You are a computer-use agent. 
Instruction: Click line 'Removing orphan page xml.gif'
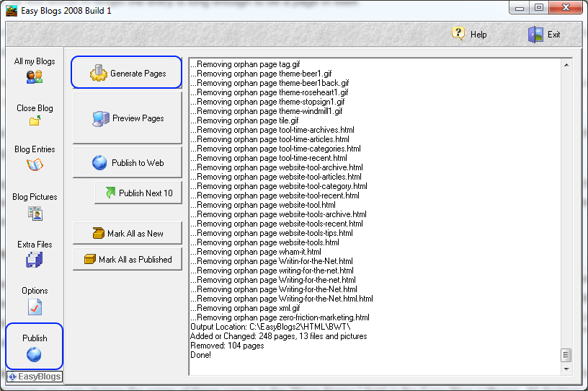pyautogui.click(x=245, y=308)
